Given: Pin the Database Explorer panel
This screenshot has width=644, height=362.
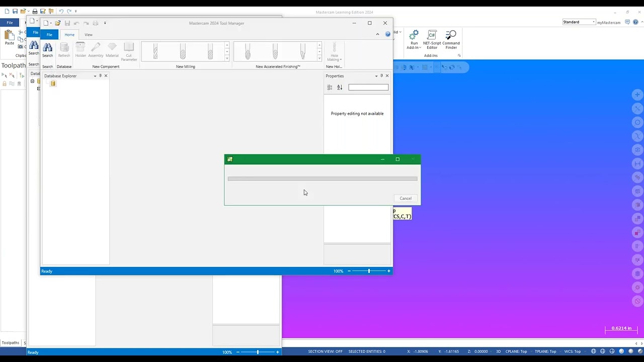Looking at the screenshot, I should pos(100,76).
